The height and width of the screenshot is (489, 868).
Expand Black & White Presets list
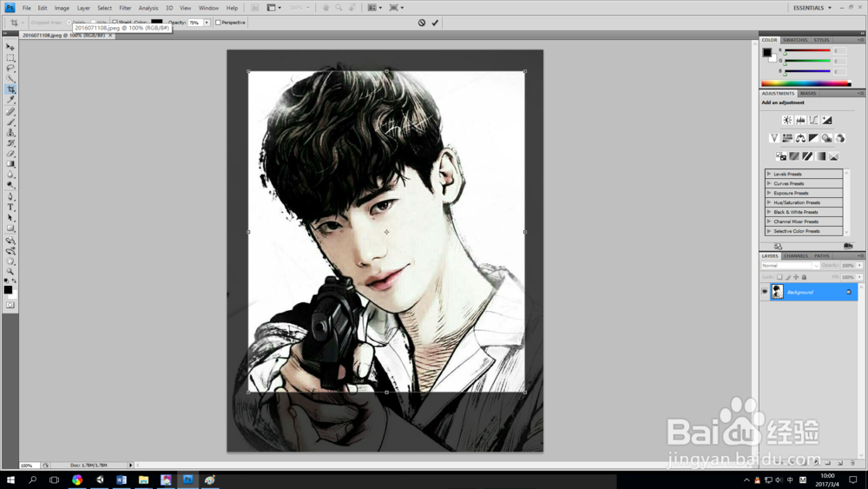[769, 212]
